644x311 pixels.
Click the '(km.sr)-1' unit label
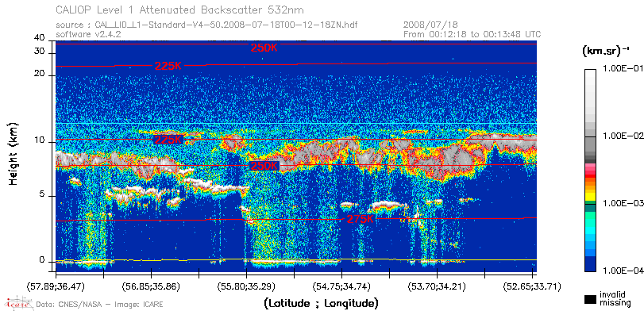(x=606, y=52)
